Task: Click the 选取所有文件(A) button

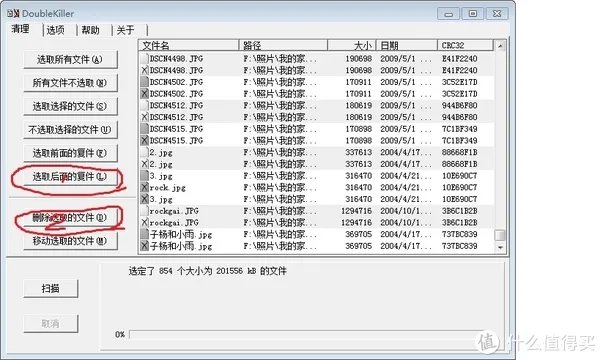Action: click(x=70, y=60)
